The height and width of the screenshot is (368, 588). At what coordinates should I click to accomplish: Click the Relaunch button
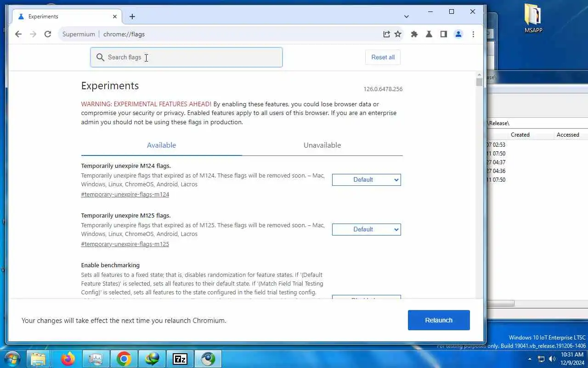(439, 320)
